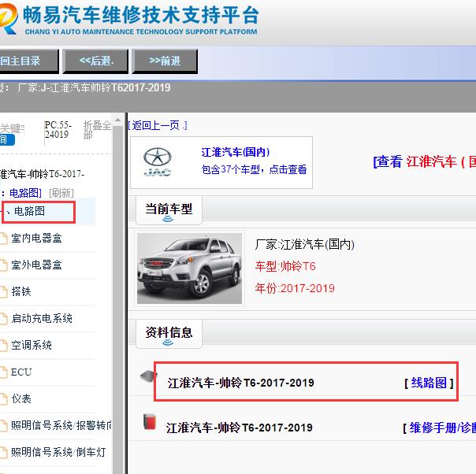Click the red book icon beside 维修手册 row
The image size is (476, 474).
150,421
